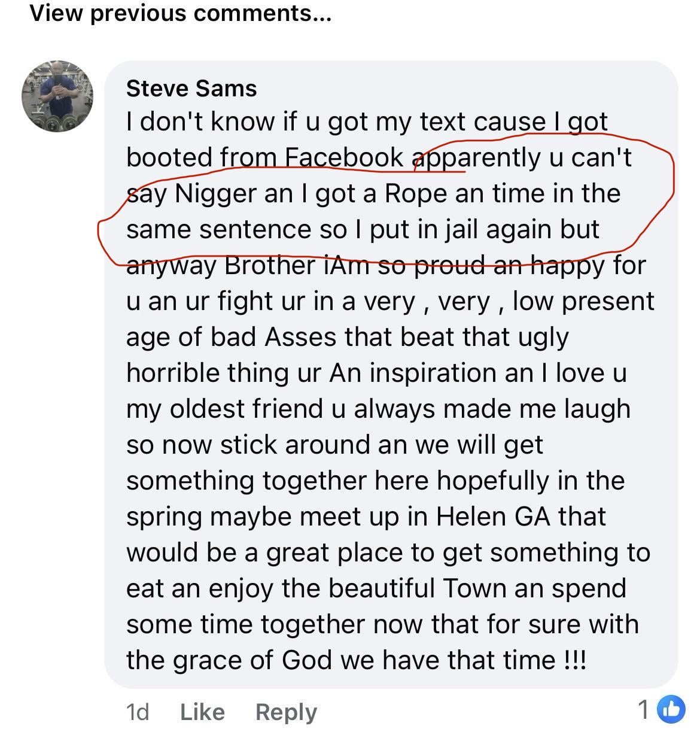Click the phrase oldest friend
Image resolution: width=700 pixels, height=735 pixels.
(246, 409)
